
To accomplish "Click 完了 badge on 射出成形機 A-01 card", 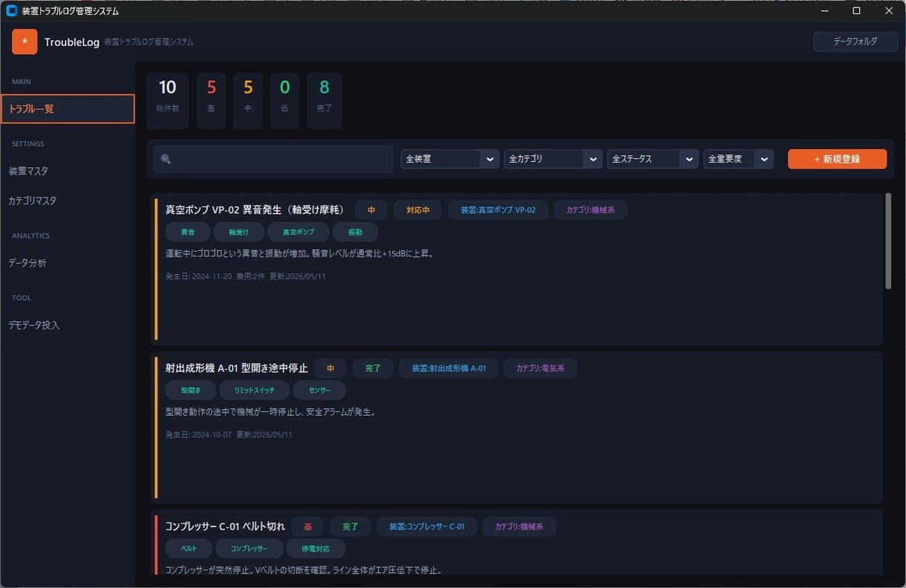I will 373,368.
